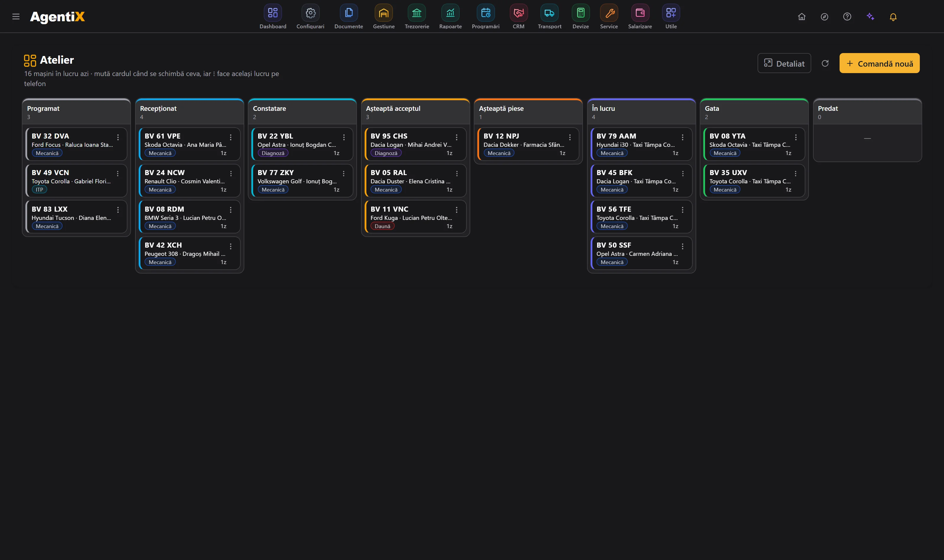The height and width of the screenshot is (560, 944).
Task: Click the Daună tag on BV 11 VNC
Action: click(x=382, y=226)
